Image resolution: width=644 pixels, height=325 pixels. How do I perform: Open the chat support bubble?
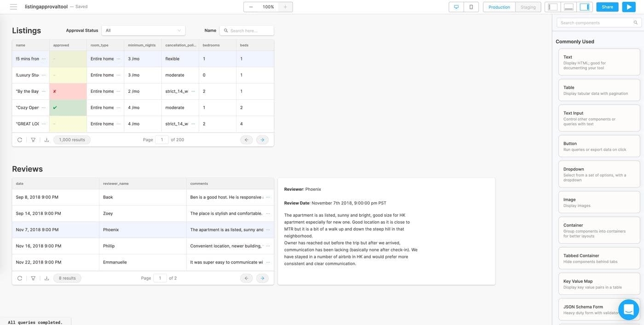pyautogui.click(x=628, y=309)
